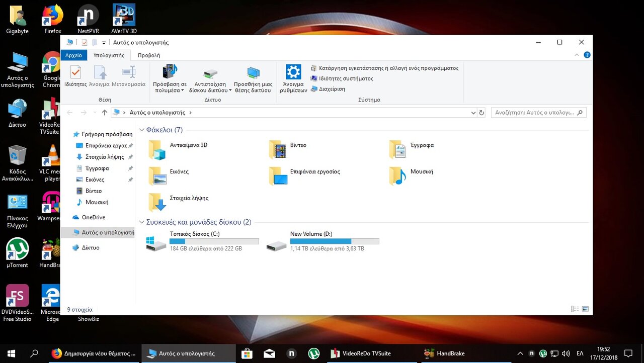Switch to large icons view in status bar

tap(585, 309)
